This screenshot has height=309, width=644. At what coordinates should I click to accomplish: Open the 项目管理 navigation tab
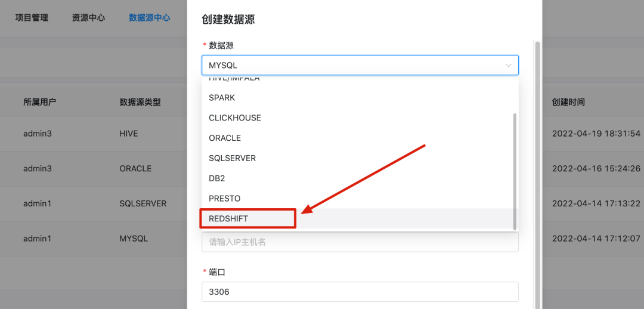(x=32, y=18)
